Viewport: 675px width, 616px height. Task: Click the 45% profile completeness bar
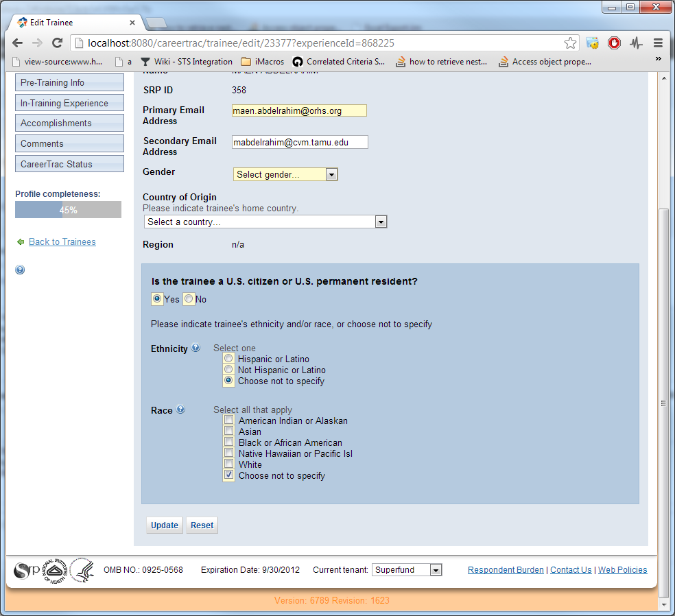point(68,210)
